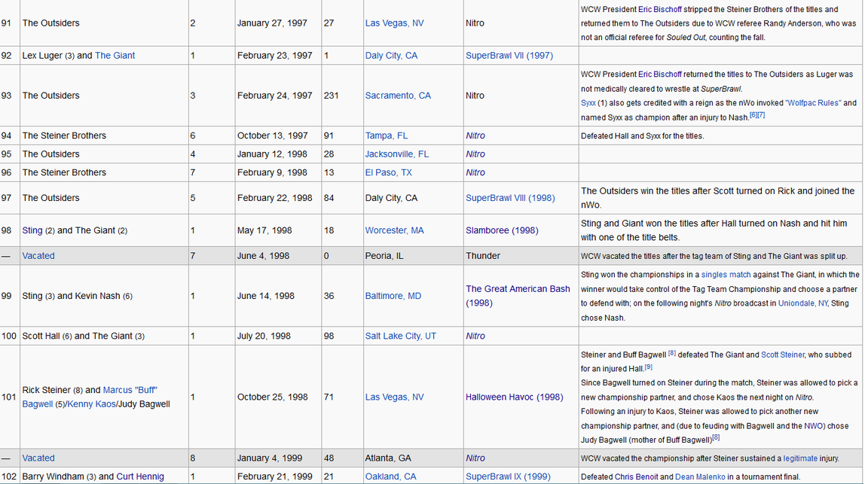Follow the singles match link
The height and width of the screenshot is (484, 868).
pyautogui.click(x=726, y=275)
